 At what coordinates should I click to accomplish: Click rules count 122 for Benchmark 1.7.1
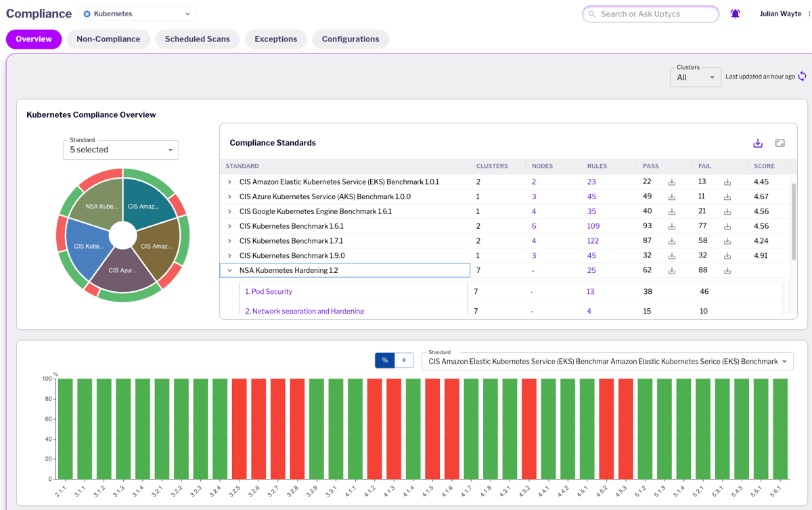click(593, 241)
